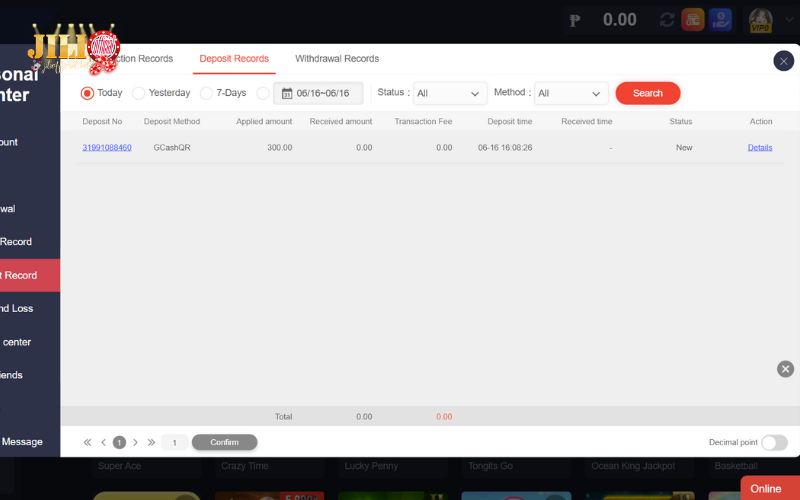Open the orange deposit wallet icon
800x500 pixels.
click(693, 20)
